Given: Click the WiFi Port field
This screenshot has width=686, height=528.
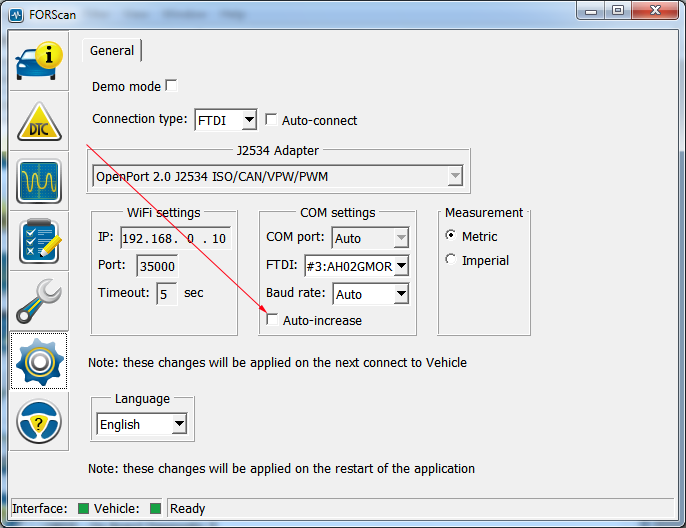Looking at the screenshot, I should click(x=157, y=266).
